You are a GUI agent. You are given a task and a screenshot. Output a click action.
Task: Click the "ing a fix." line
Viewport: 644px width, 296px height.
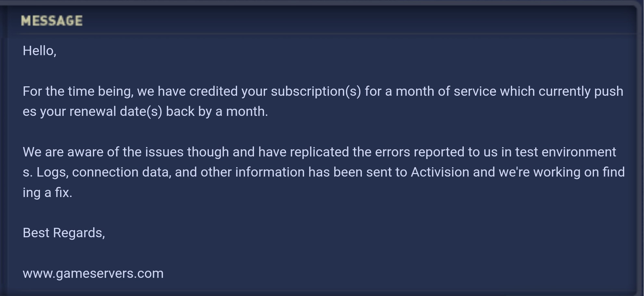pyautogui.click(x=47, y=193)
